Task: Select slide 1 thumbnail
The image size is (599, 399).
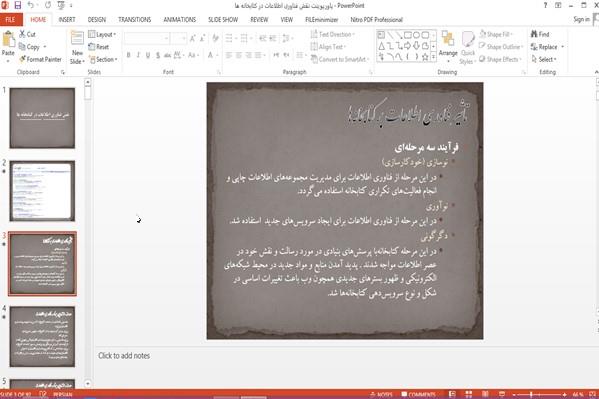Action: 42,118
